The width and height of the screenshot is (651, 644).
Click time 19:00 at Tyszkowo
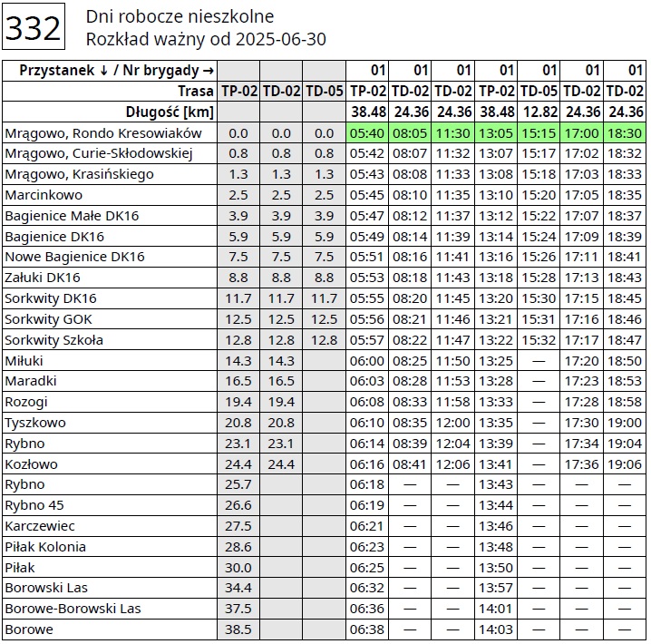[625, 423]
